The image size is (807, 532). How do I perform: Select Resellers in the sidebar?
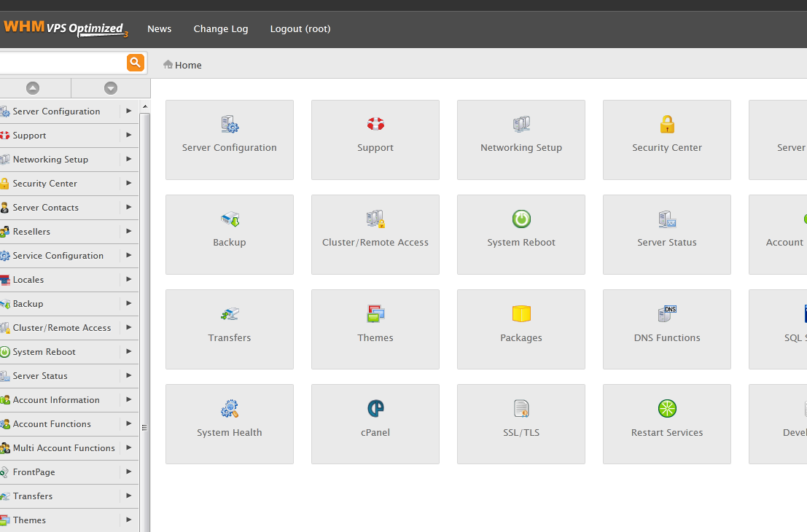click(x=31, y=232)
